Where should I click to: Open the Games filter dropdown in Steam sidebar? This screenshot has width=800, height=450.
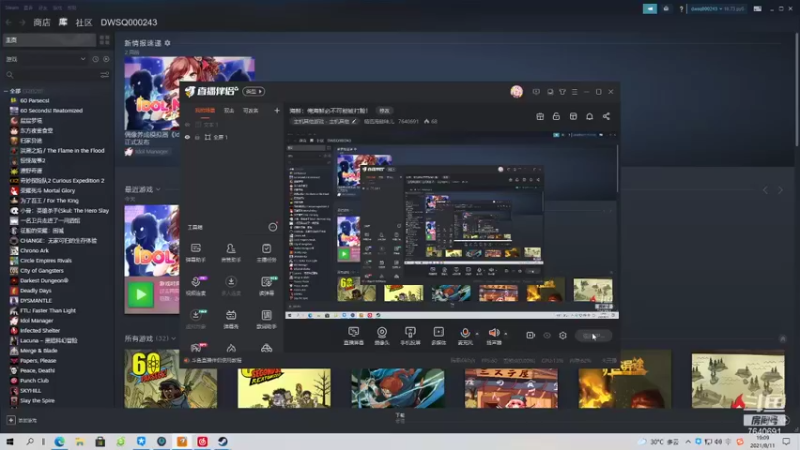tap(45, 59)
